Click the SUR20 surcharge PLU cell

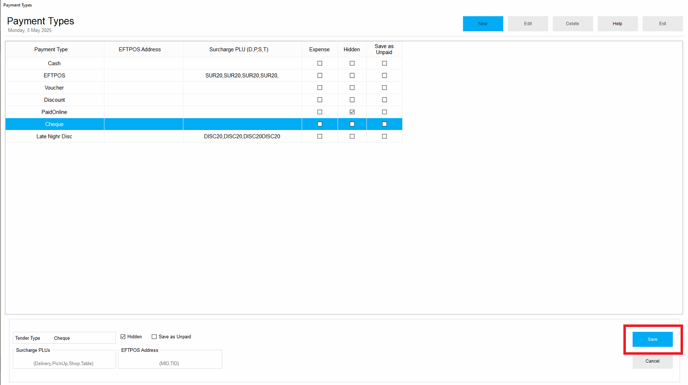[242, 76]
